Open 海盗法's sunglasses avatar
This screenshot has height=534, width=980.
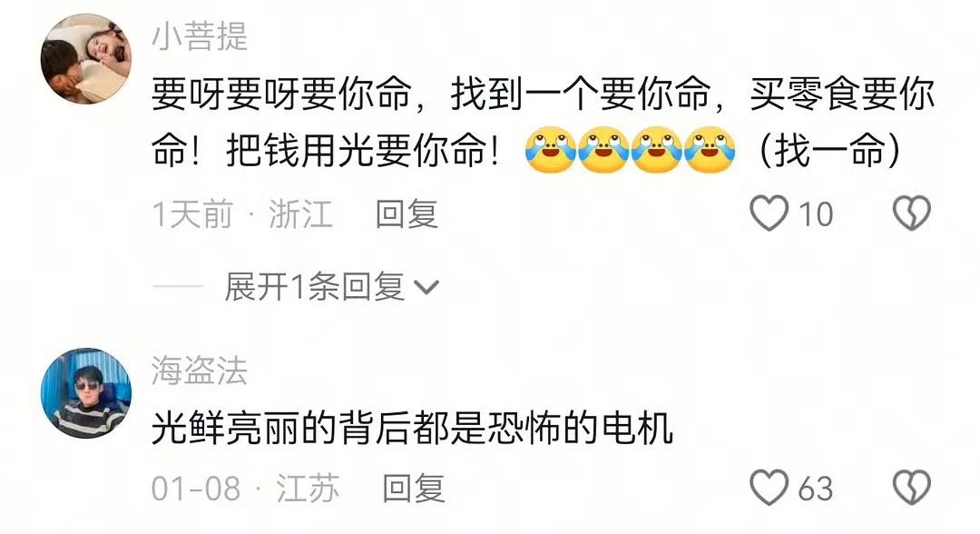pyautogui.click(x=86, y=393)
